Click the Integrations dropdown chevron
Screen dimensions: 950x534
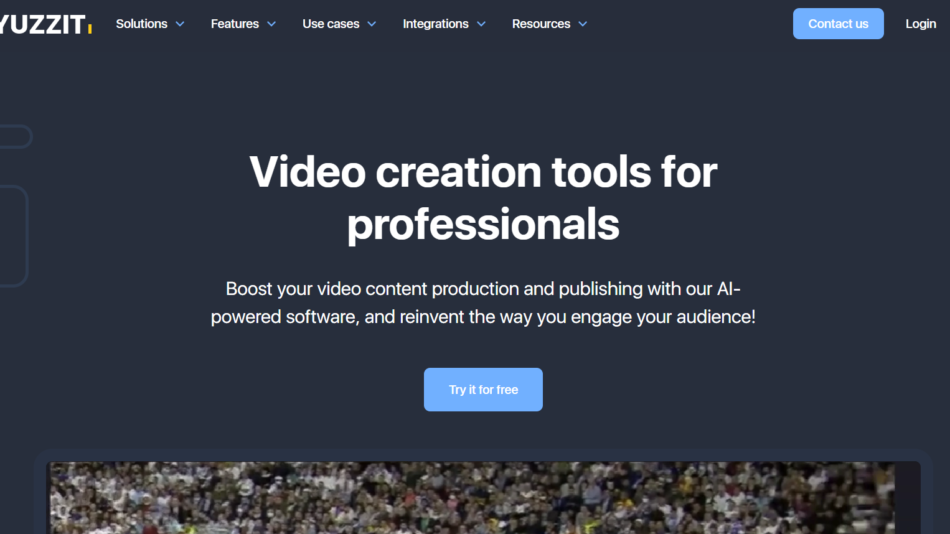481,24
